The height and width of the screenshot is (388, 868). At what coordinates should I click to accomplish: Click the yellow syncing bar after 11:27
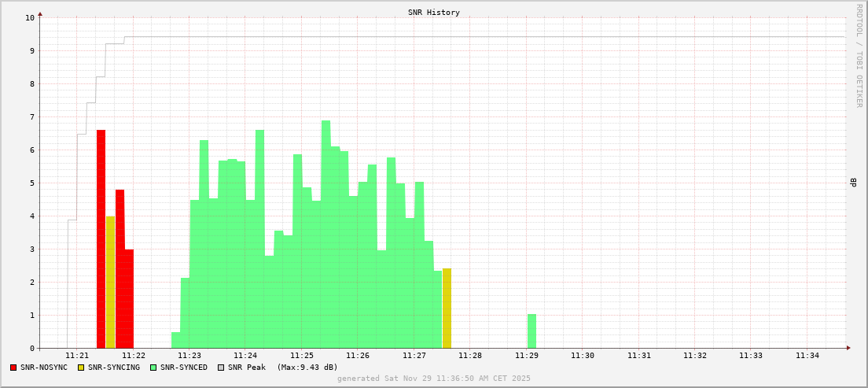(x=447, y=309)
